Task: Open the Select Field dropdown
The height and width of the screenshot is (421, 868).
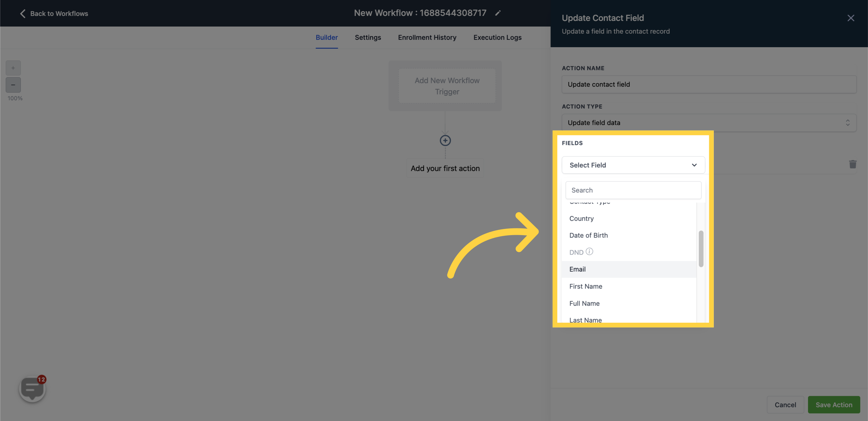Action: [633, 165]
